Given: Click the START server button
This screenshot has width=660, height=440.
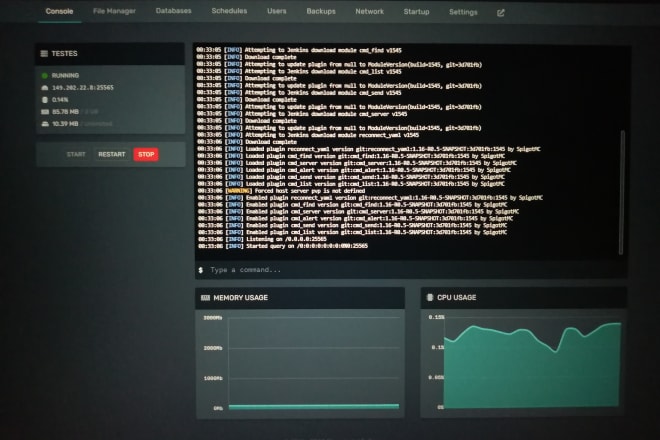Looking at the screenshot, I should [x=76, y=155].
